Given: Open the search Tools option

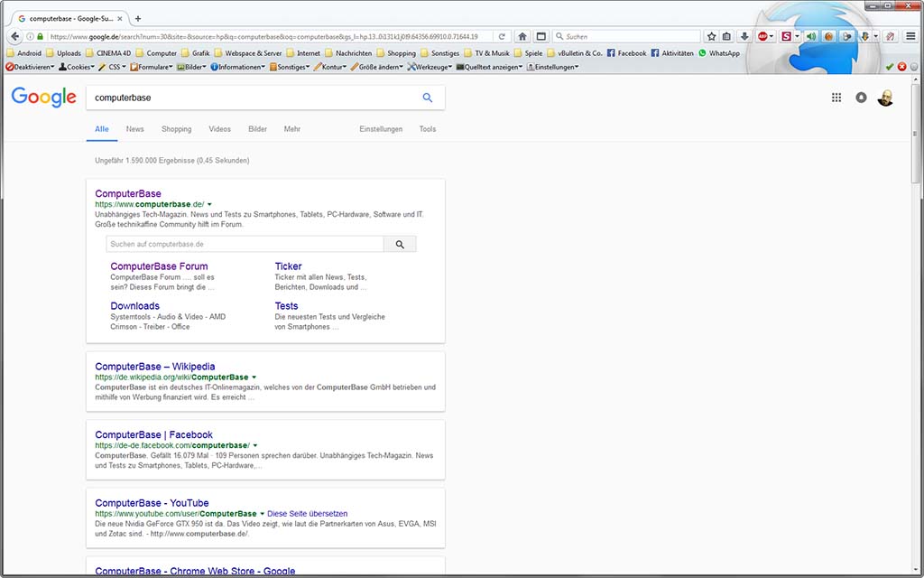Looking at the screenshot, I should tap(428, 129).
